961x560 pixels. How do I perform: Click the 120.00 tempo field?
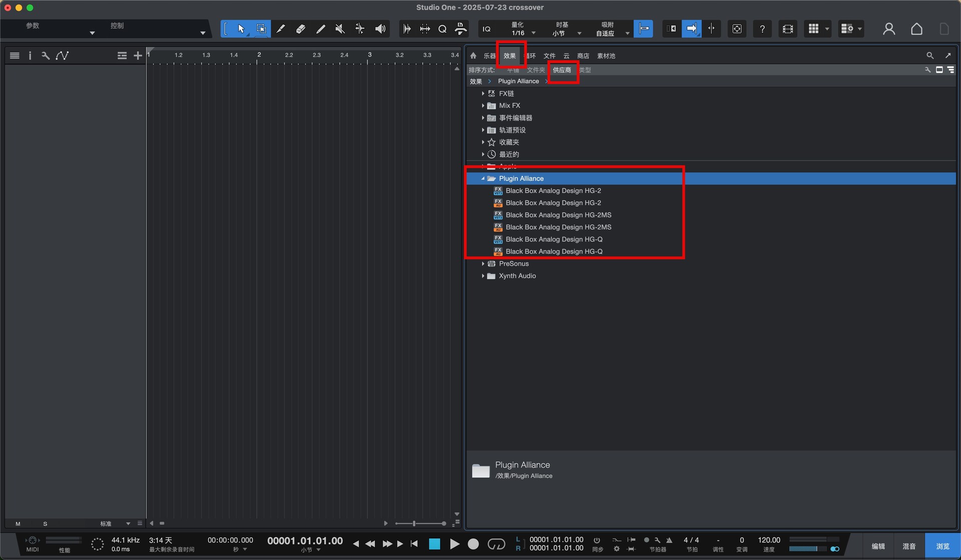coord(769,540)
